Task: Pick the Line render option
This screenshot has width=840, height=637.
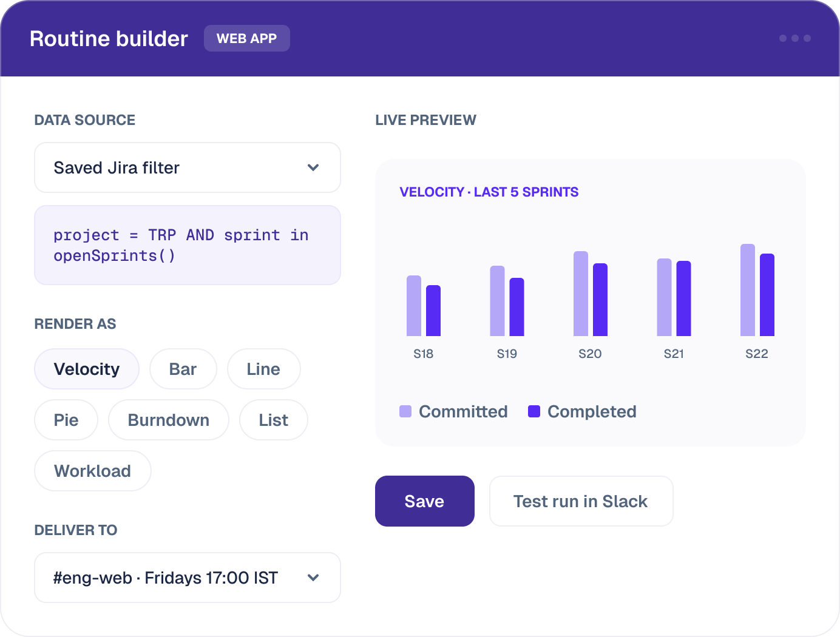Action: 263,369
